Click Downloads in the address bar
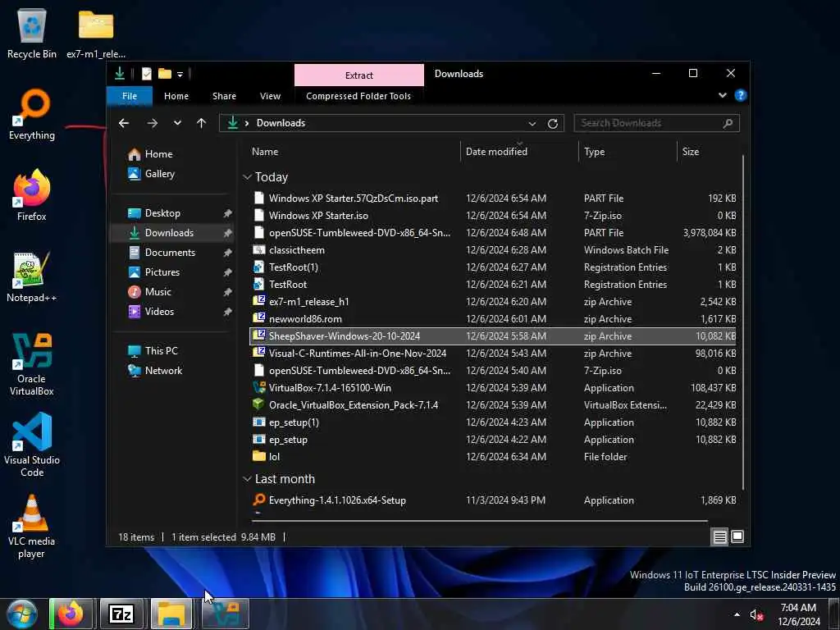The width and height of the screenshot is (840, 630). tap(281, 123)
